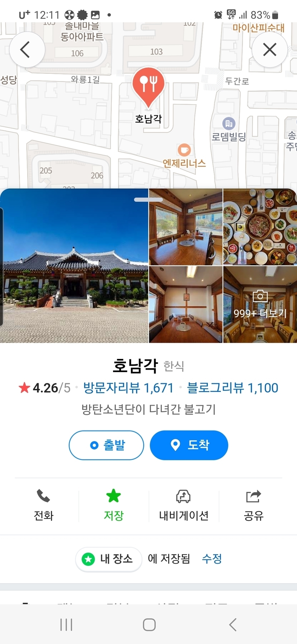Open 방문자리뷰 1,671 reviews
This screenshot has height=644, width=297.
(128, 388)
